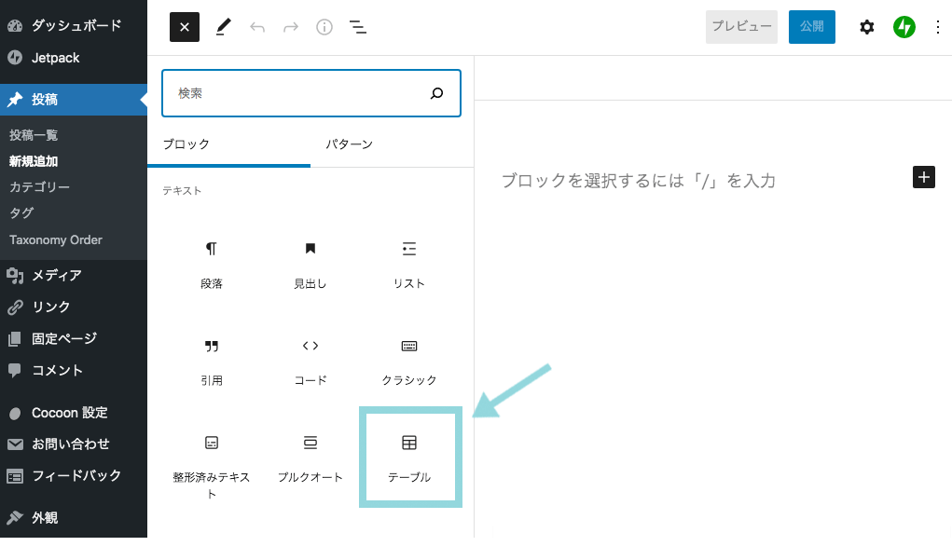
Task: Insert the テーブル table block
Action: (x=409, y=459)
